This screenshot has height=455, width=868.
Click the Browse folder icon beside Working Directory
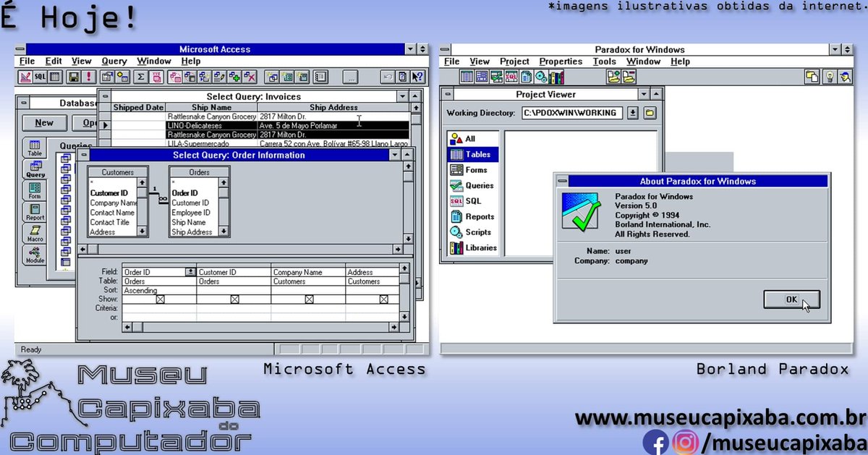tap(650, 113)
